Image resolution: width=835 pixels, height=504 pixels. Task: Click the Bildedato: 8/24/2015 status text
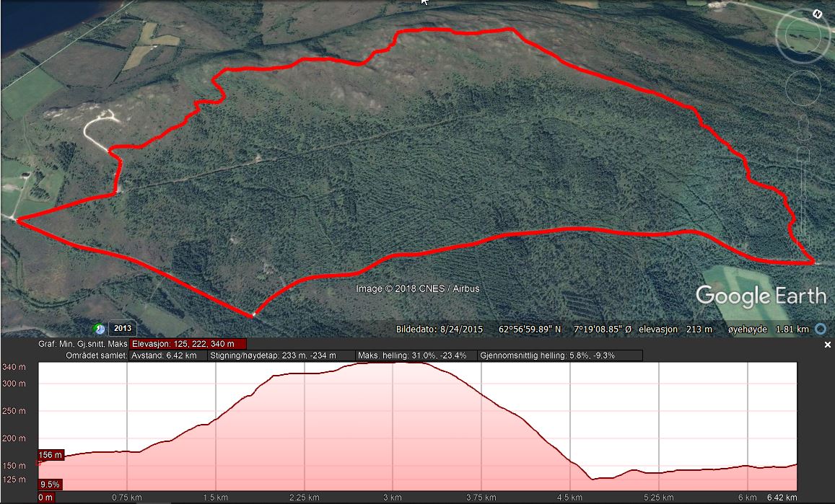pyautogui.click(x=440, y=330)
